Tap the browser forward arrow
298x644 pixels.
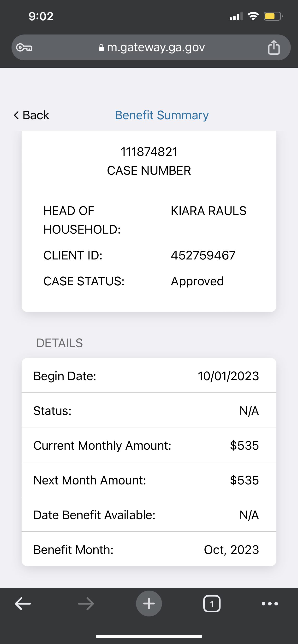coord(86,604)
